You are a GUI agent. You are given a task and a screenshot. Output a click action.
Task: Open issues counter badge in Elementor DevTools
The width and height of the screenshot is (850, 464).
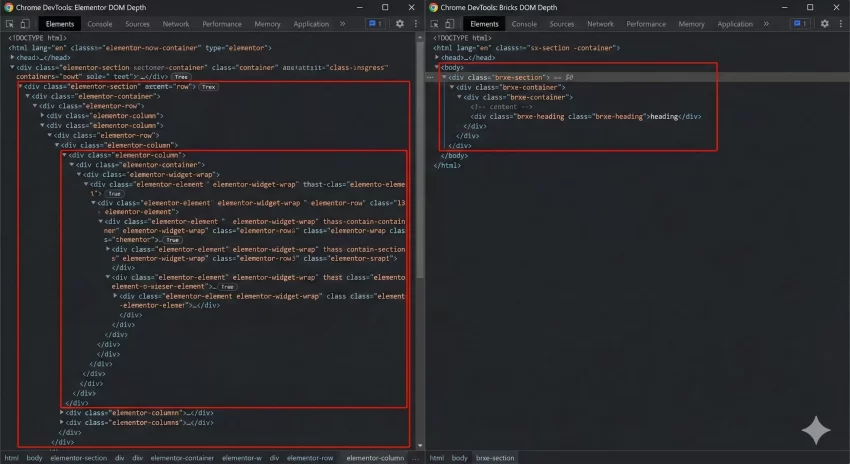375,24
